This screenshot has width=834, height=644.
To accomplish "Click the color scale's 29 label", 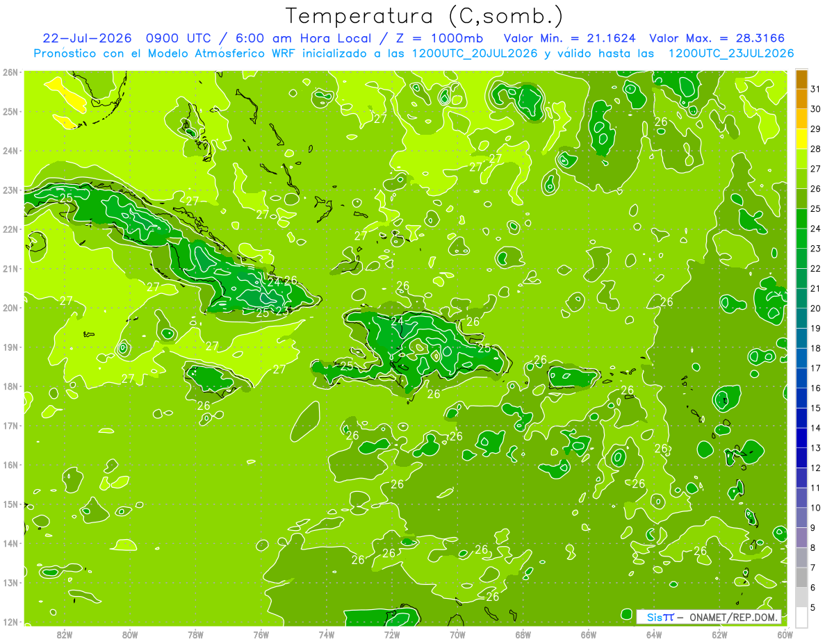I will (816, 129).
